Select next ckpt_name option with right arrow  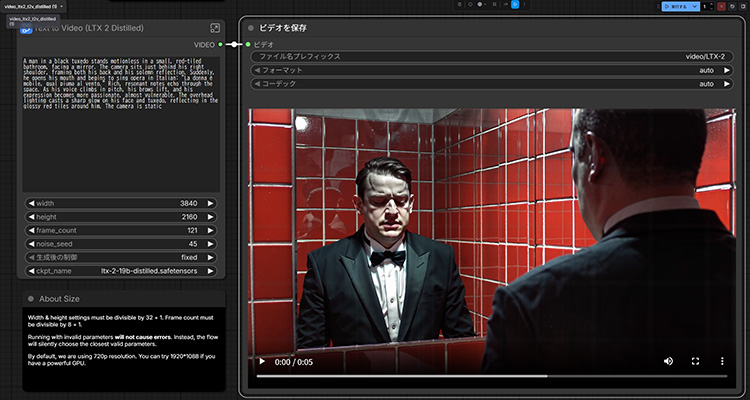(x=211, y=270)
